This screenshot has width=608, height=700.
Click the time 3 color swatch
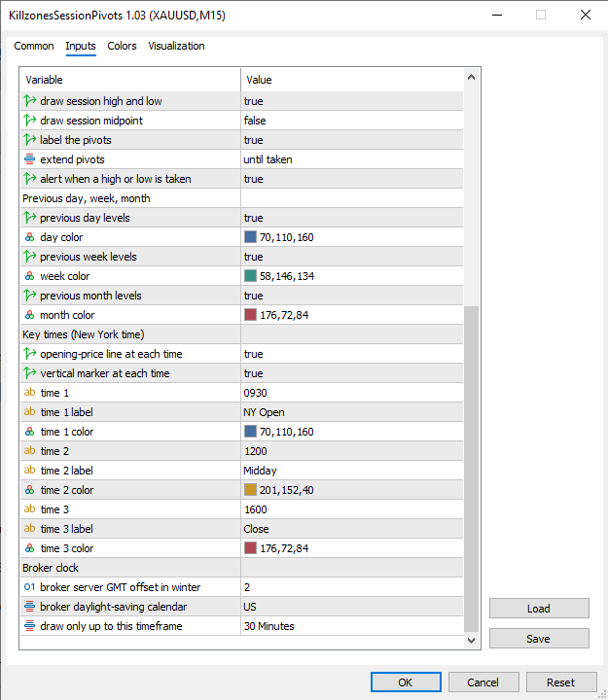(250, 547)
